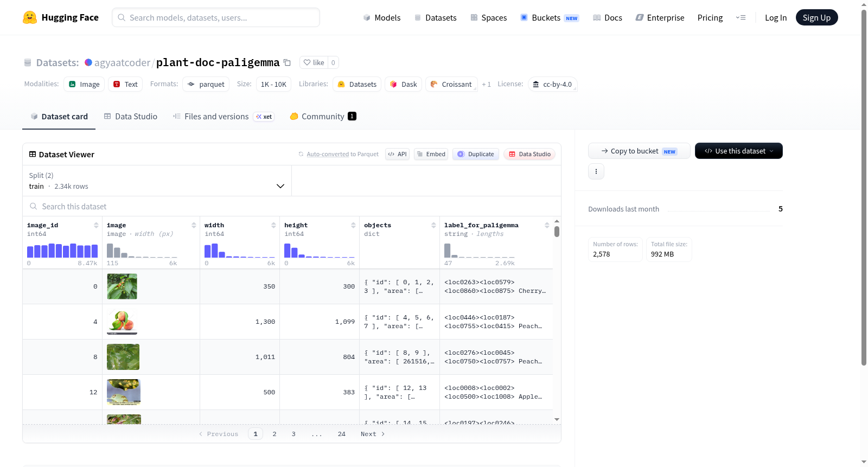Expand the +1 libraries list
Screen dimensions: 868x467
[487, 84]
